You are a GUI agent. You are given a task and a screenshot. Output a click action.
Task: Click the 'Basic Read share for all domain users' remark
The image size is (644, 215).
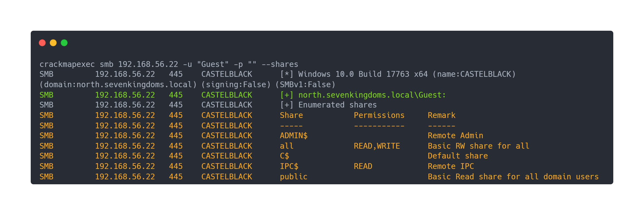[513, 177]
